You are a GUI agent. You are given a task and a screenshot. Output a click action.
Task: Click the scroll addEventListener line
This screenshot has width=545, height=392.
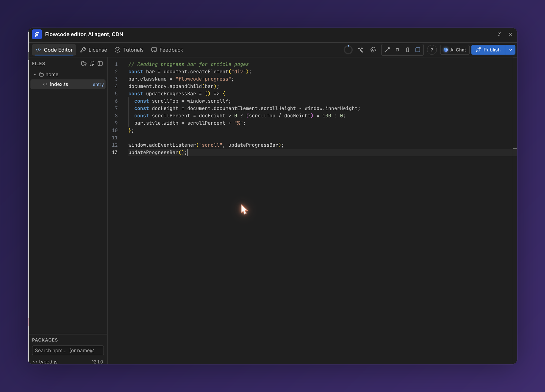206,145
